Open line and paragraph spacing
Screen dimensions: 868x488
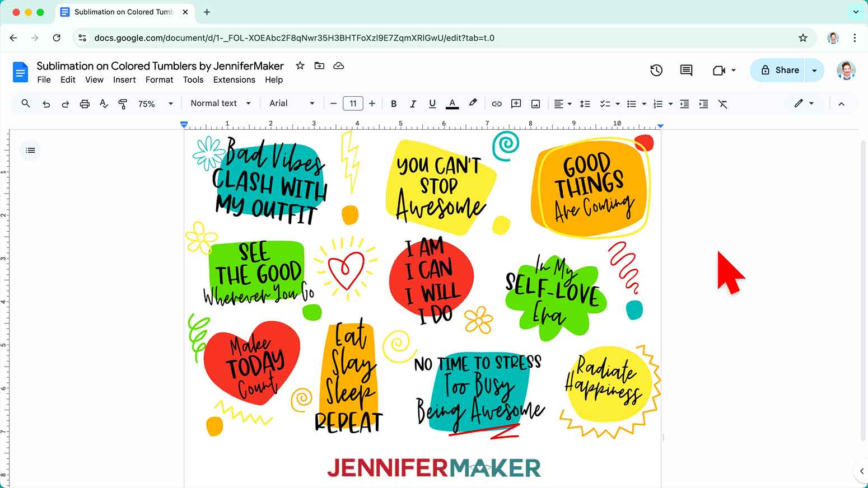(585, 104)
